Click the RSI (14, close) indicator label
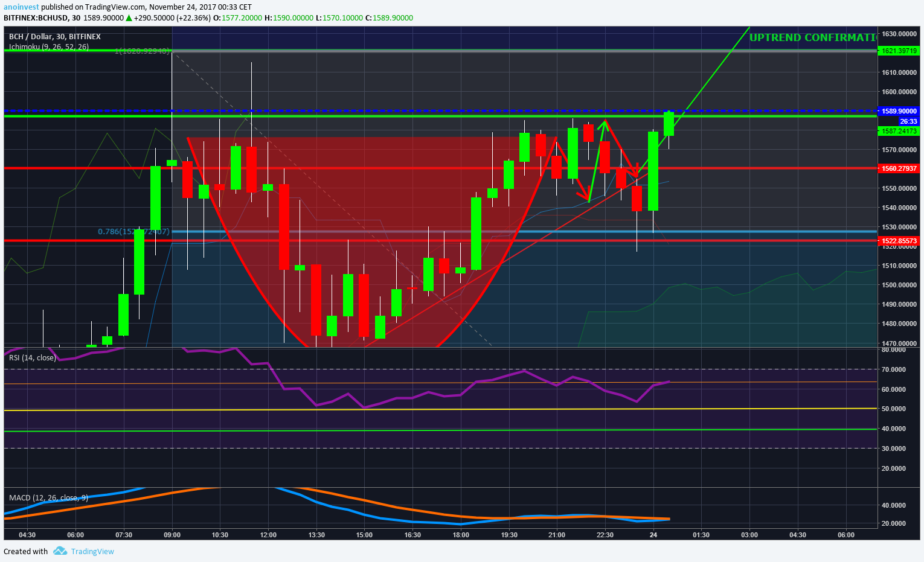The height and width of the screenshot is (562, 924). click(32, 358)
